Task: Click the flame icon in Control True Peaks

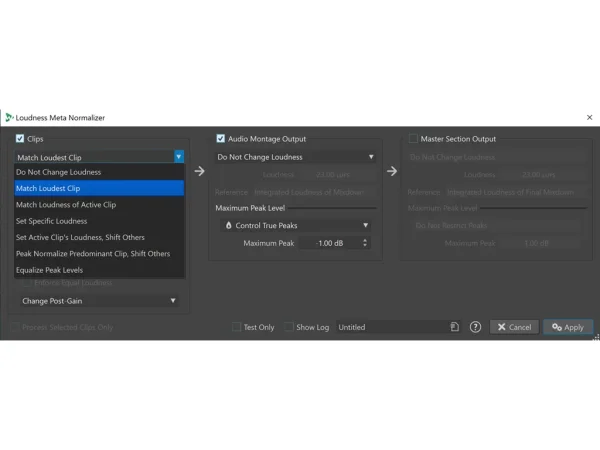Action: tap(228, 226)
